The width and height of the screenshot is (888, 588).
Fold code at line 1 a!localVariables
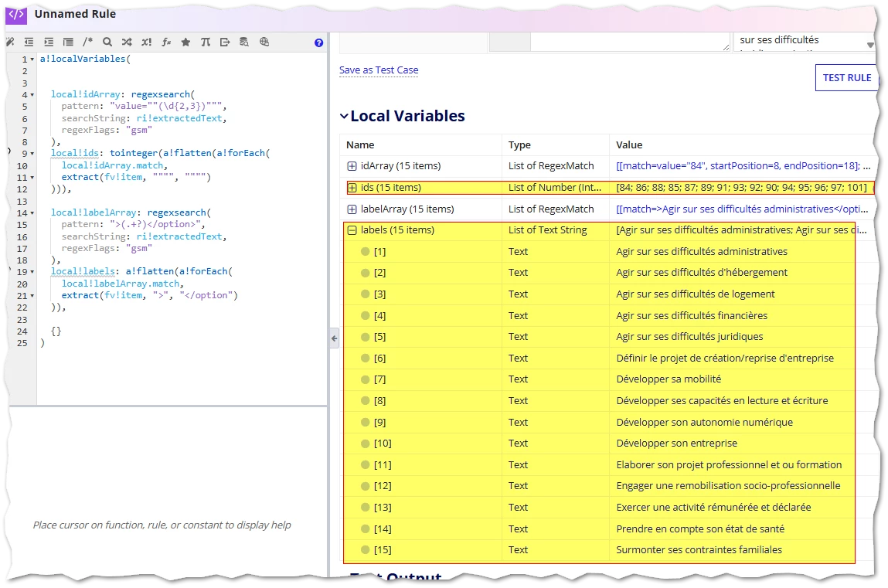[x=32, y=59]
